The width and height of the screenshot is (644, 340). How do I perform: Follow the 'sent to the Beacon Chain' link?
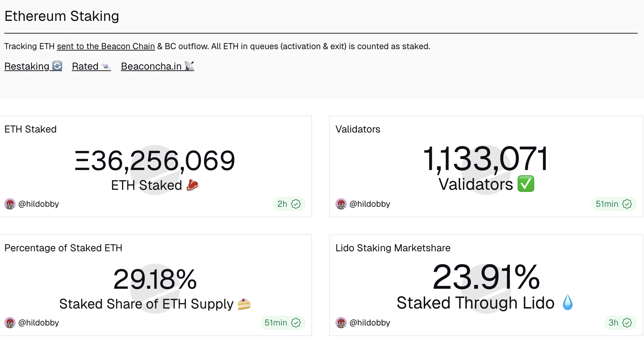[x=106, y=46]
